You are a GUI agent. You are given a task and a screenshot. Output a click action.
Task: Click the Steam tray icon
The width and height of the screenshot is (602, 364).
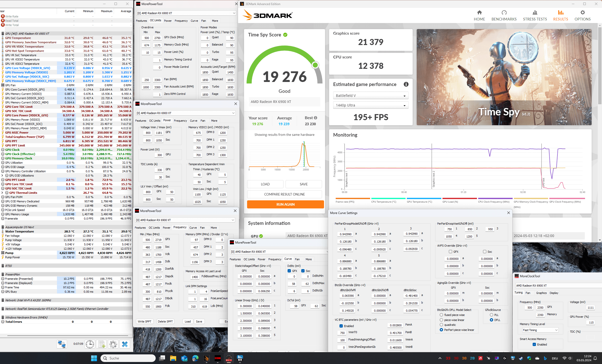pos(521,358)
